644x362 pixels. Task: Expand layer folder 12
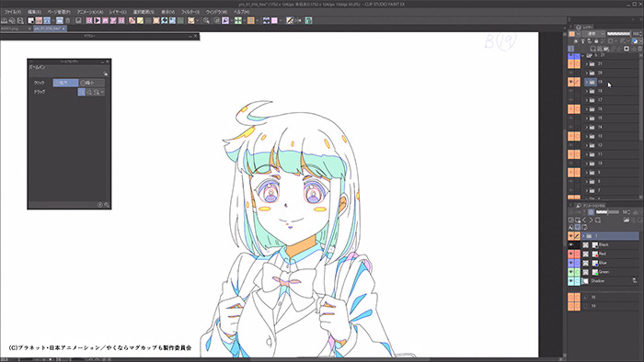click(x=587, y=145)
